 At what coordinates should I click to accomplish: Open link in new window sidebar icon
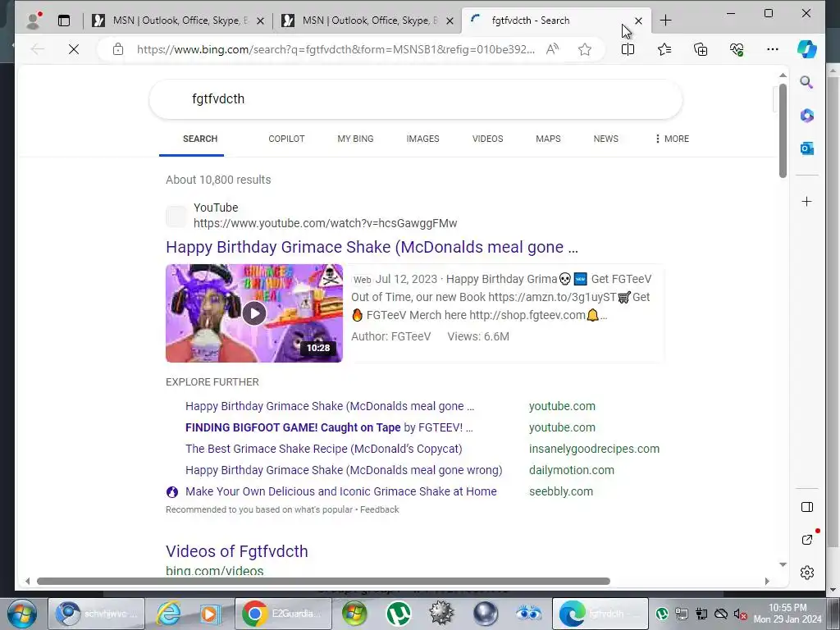[x=807, y=540]
